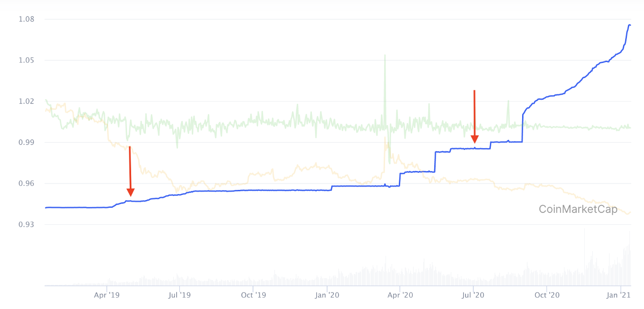The height and width of the screenshot is (309, 644).
Task: Click the tallest volume bar at bottom right
Action: coord(584,257)
